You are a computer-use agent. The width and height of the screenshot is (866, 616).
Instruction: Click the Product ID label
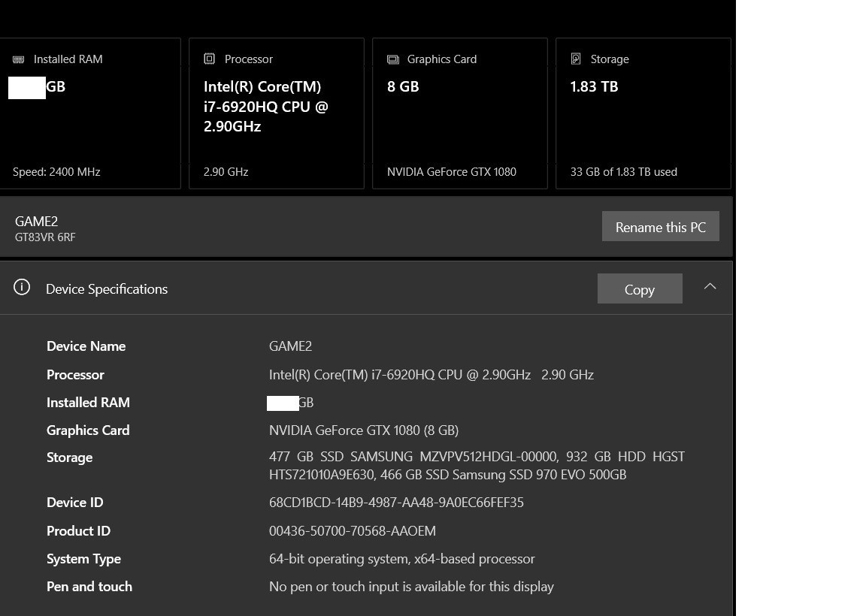click(x=78, y=531)
